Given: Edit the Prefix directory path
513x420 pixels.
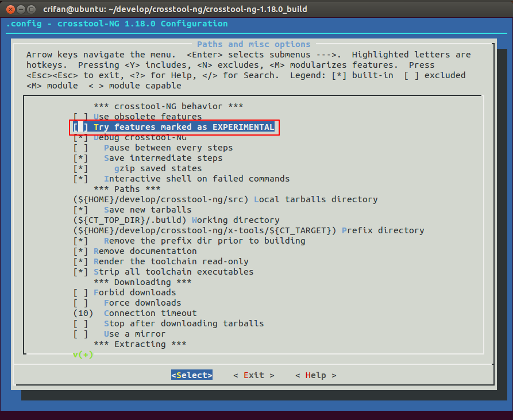Looking at the screenshot, I should point(249,230).
